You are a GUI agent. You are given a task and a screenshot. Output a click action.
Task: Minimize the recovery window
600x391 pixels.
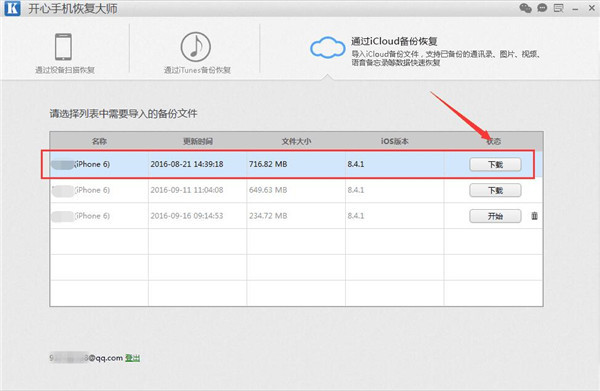575,9
